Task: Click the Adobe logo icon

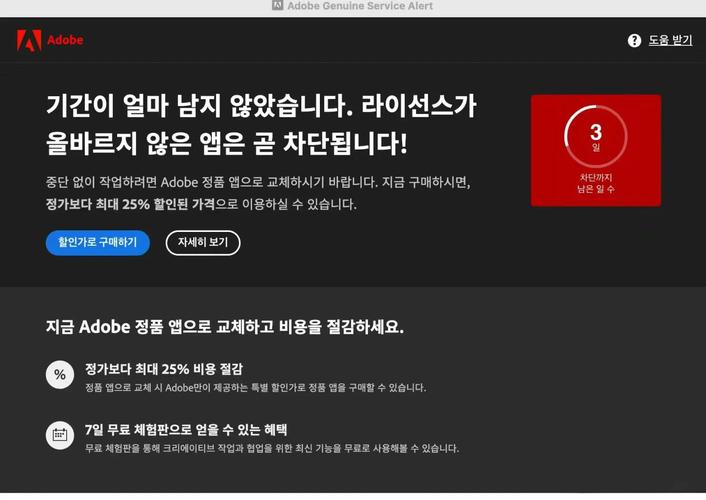Action: click(x=29, y=41)
